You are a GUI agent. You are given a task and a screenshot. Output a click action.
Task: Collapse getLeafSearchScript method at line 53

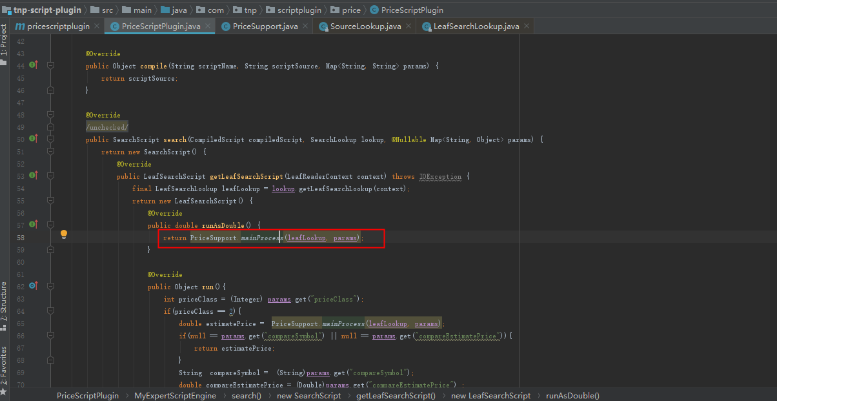click(x=51, y=176)
